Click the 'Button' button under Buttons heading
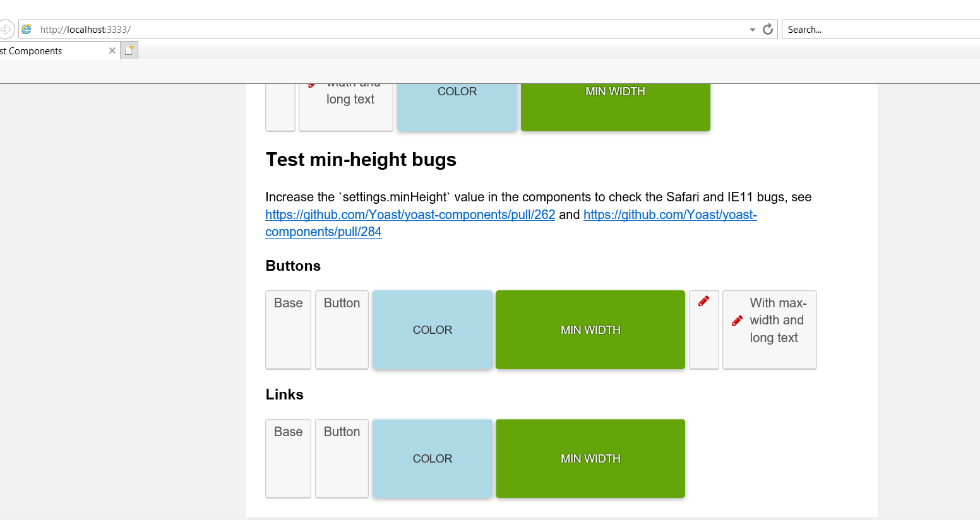This screenshot has height=520, width=980. pos(342,329)
